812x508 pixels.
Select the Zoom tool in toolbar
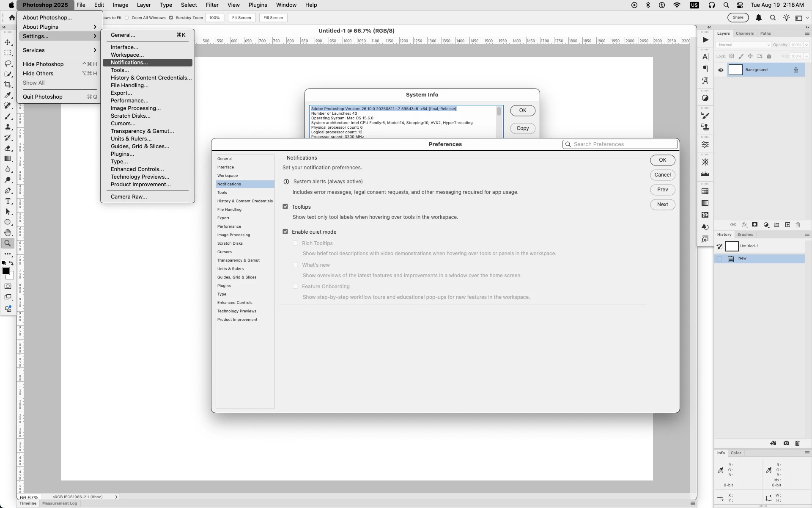coord(8,243)
